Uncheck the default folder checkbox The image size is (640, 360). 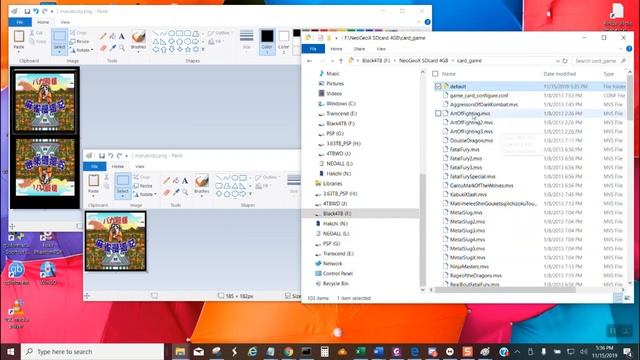(438, 87)
